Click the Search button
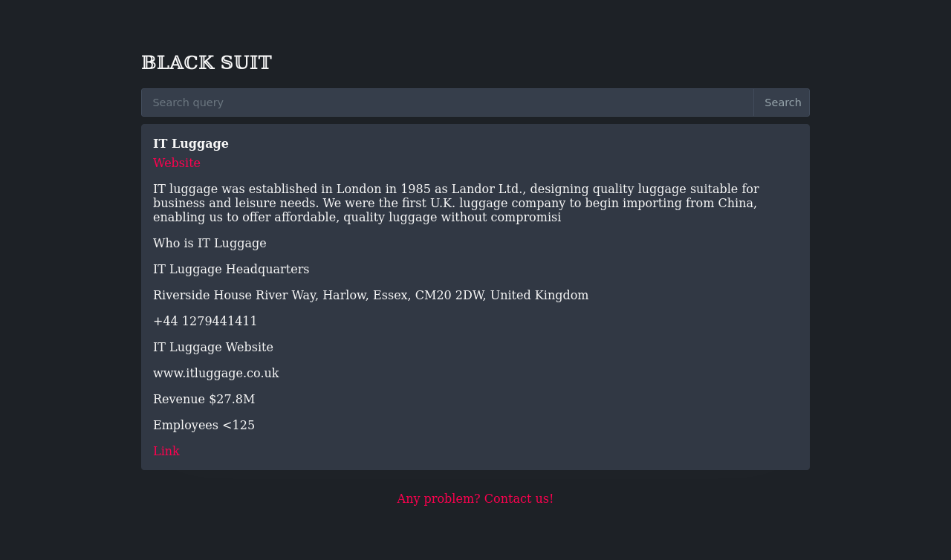951x560 pixels. tap(782, 102)
